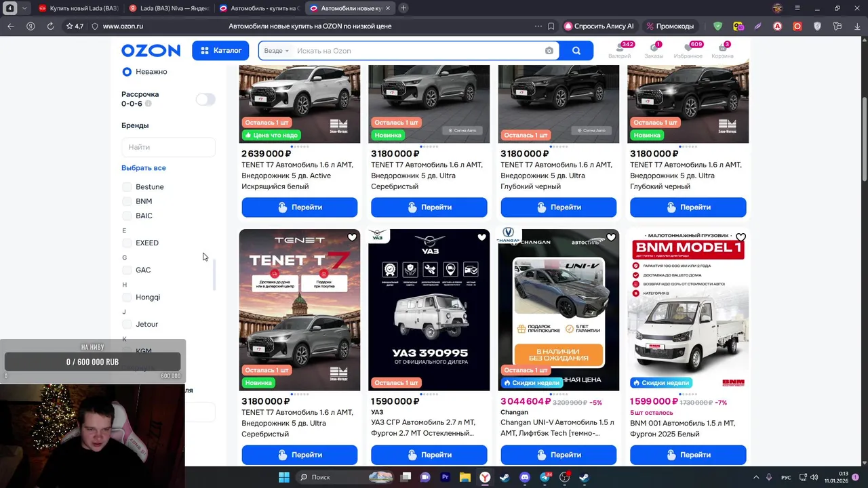Check the EXEED brand checkbox

point(127,243)
